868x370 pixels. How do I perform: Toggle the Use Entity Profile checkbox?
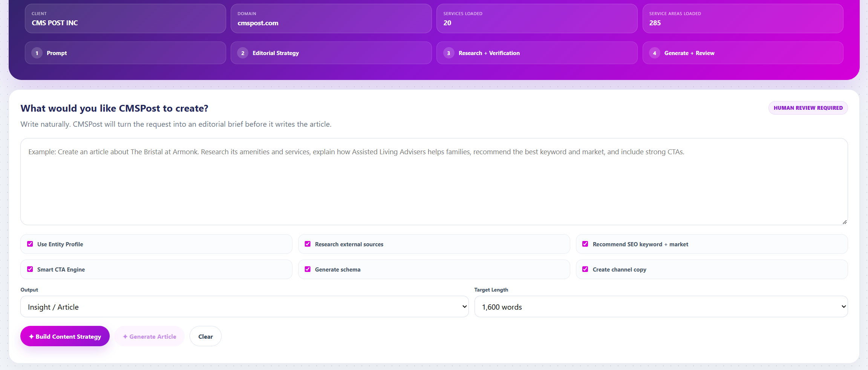pyautogui.click(x=30, y=244)
